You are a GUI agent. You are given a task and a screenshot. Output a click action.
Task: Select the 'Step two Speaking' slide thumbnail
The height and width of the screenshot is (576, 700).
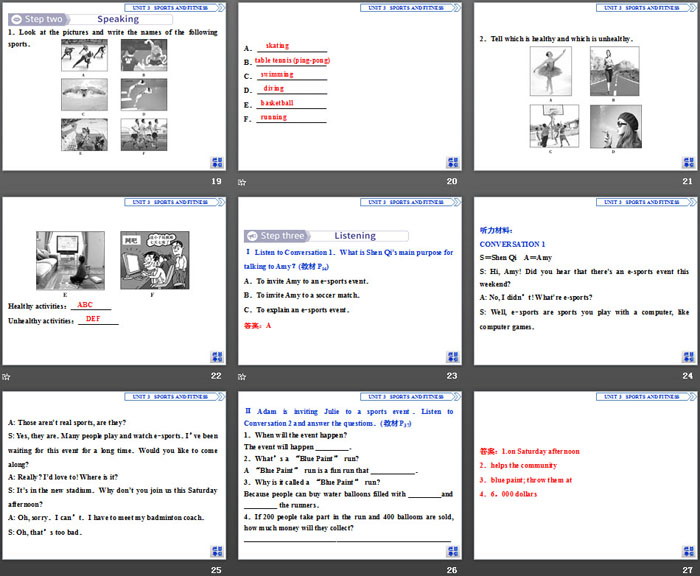pos(114,86)
